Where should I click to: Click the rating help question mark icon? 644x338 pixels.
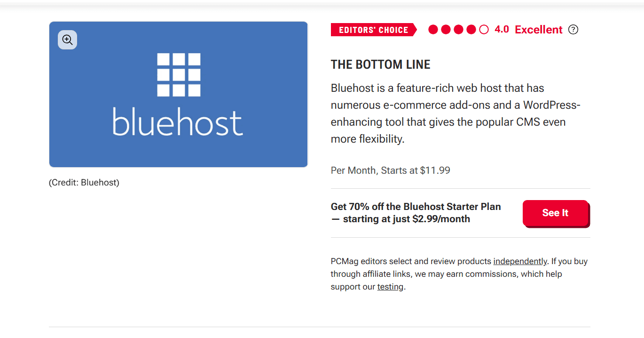point(573,30)
